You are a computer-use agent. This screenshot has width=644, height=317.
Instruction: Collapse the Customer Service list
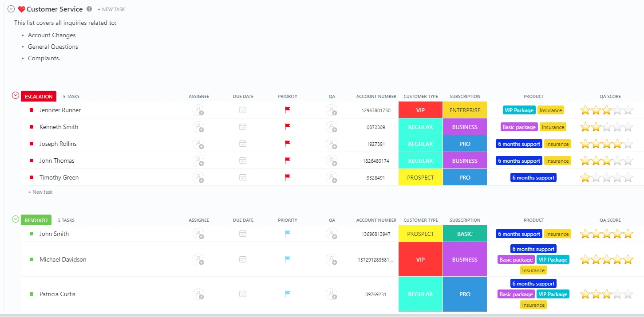click(12, 9)
